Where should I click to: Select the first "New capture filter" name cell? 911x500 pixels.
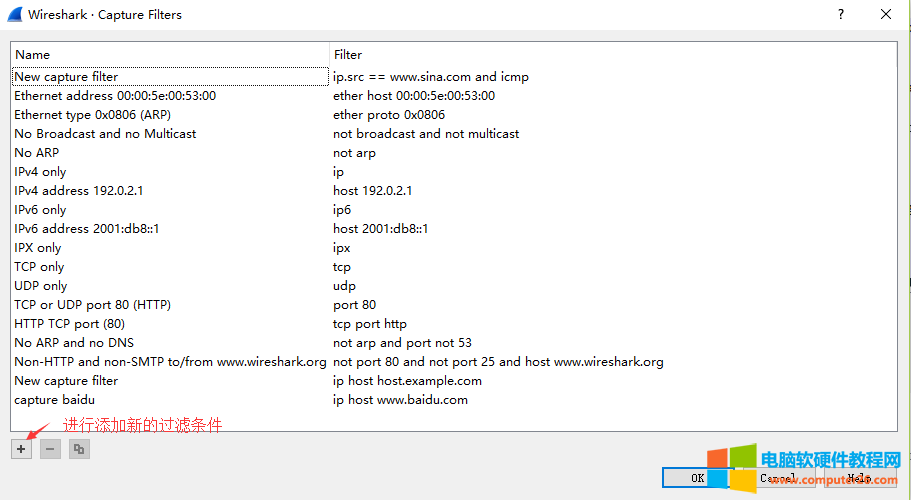[x=170, y=77]
